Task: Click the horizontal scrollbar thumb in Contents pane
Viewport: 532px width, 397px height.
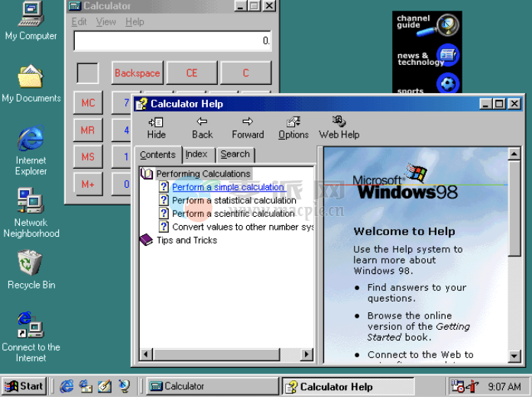Action: click(216, 354)
